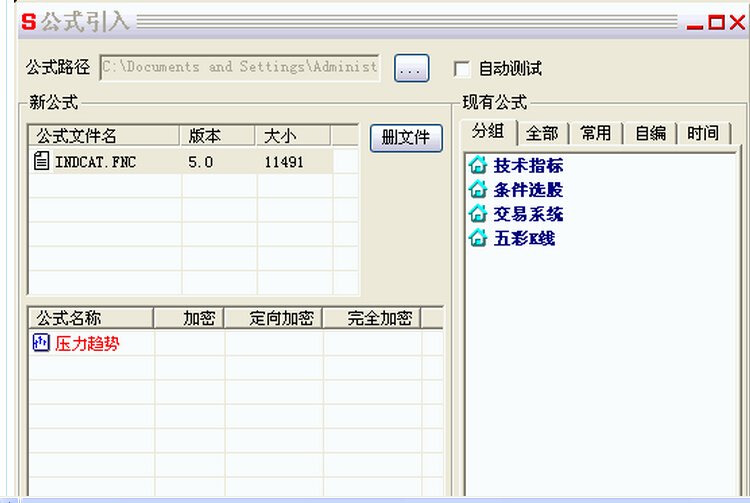Click the document icon of INDCAT.FNC
The height and width of the screenshot is (503, 750).
(x=41, y=161)
